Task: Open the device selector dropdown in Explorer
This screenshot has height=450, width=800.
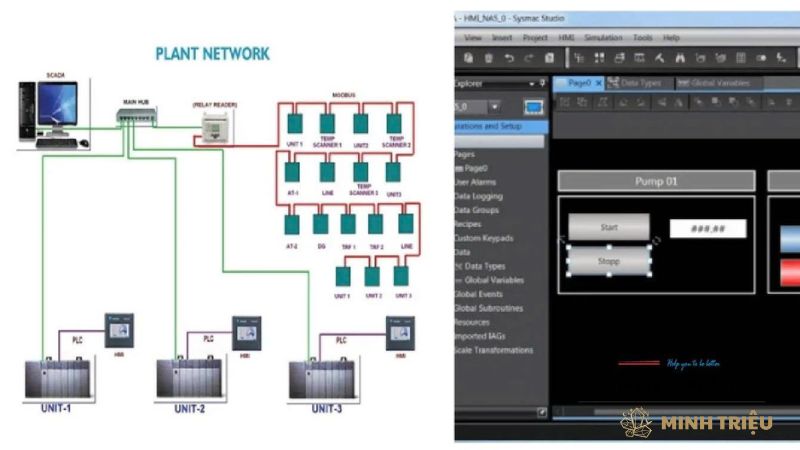Action: [x=495, y=107]
